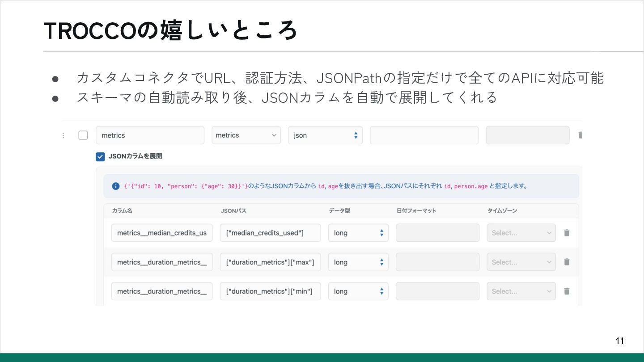Edit column name in duration_metrics max row
The height and width of the screenshot is (362, 644).
click(162, 262)
